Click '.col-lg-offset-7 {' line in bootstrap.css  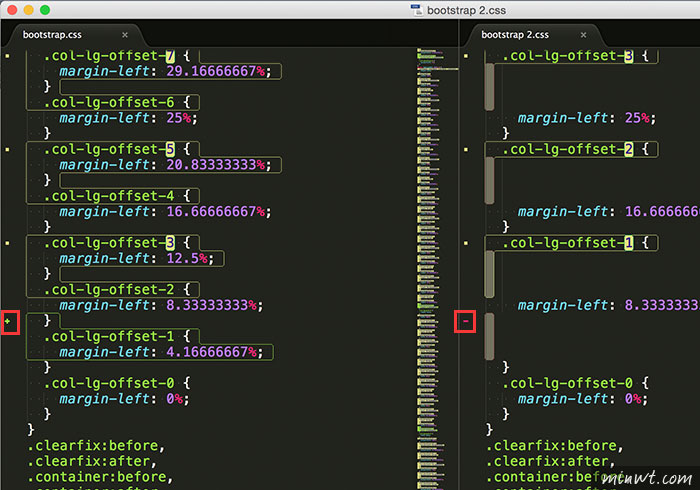click(117, 56)
